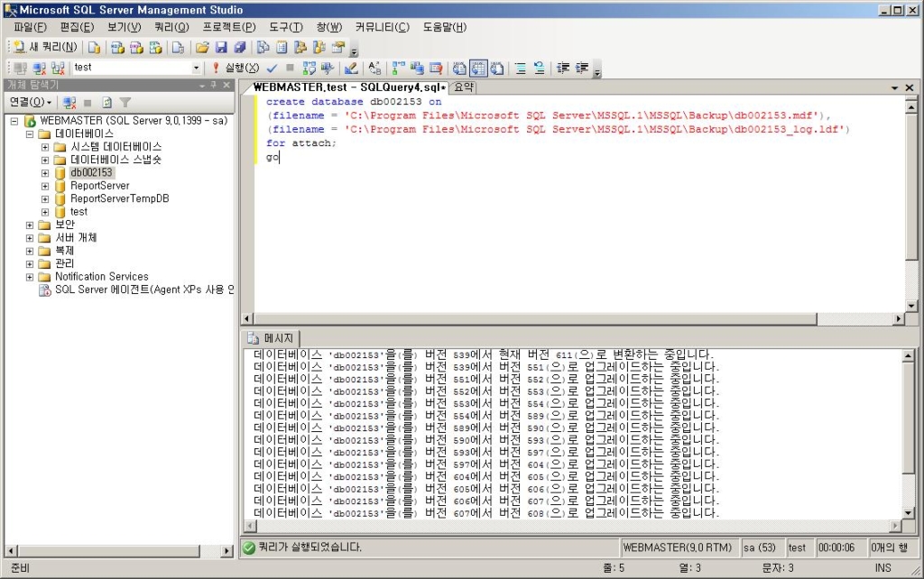Click the 메시지 results tab
This screenshot has height=579, width=924.
[x=272, y=339]
